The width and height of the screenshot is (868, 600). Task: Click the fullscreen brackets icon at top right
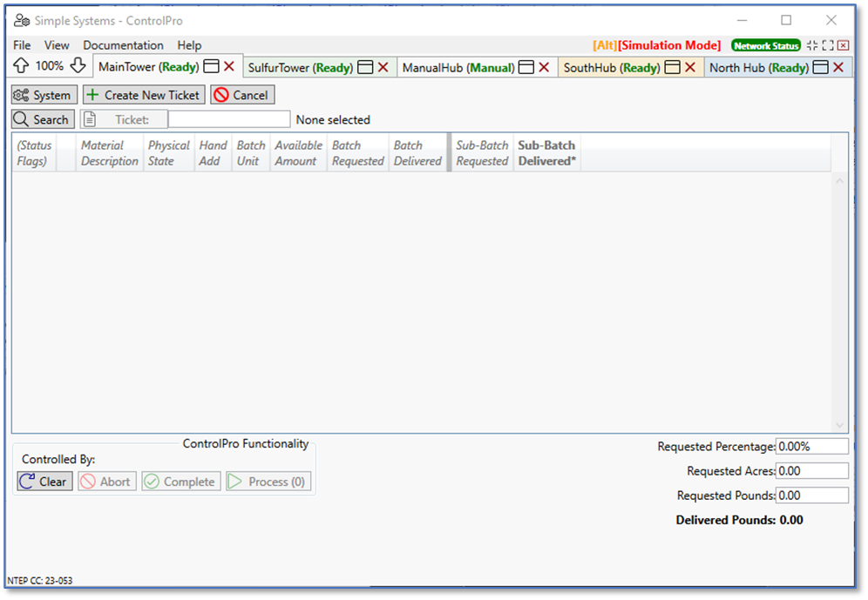click(x=828, y=45)
